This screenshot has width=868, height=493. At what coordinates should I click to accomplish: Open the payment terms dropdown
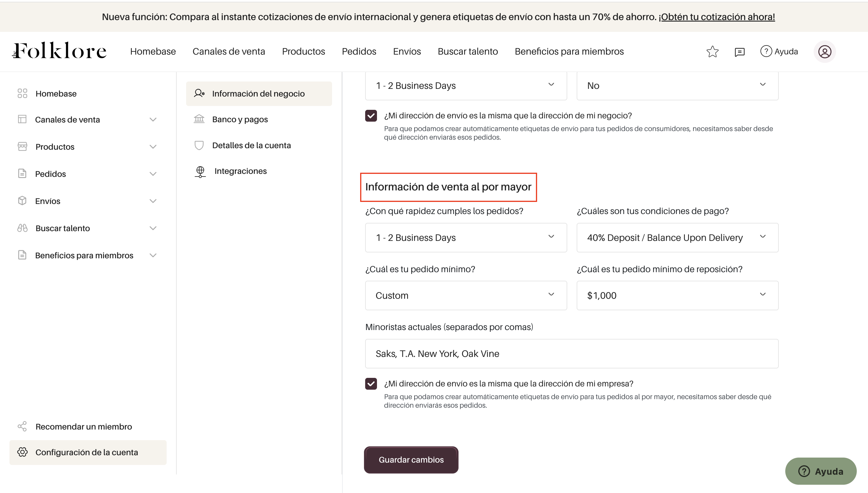click(677, 237)
